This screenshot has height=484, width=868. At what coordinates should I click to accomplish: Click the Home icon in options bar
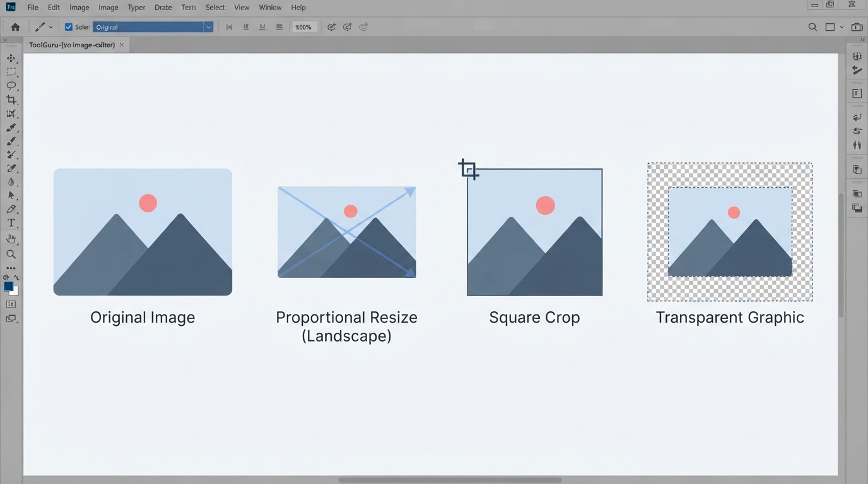[15, 27]
